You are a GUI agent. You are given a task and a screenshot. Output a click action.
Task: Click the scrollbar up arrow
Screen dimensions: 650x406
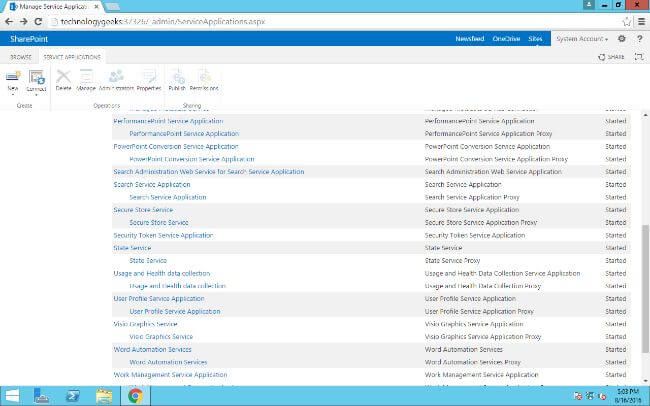(x=645, y=114)
